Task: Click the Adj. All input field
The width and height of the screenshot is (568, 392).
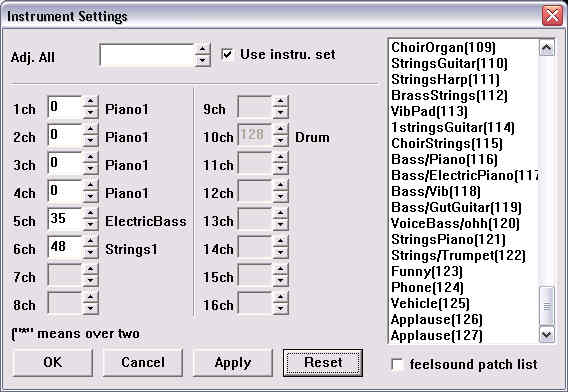Action: [147, 55]
